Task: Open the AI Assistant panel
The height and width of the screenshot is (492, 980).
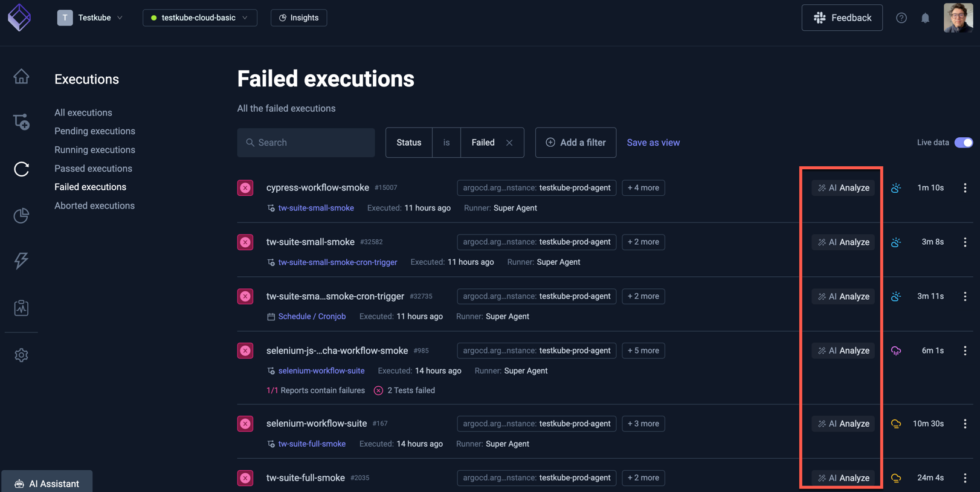Action: pos(47,483)
